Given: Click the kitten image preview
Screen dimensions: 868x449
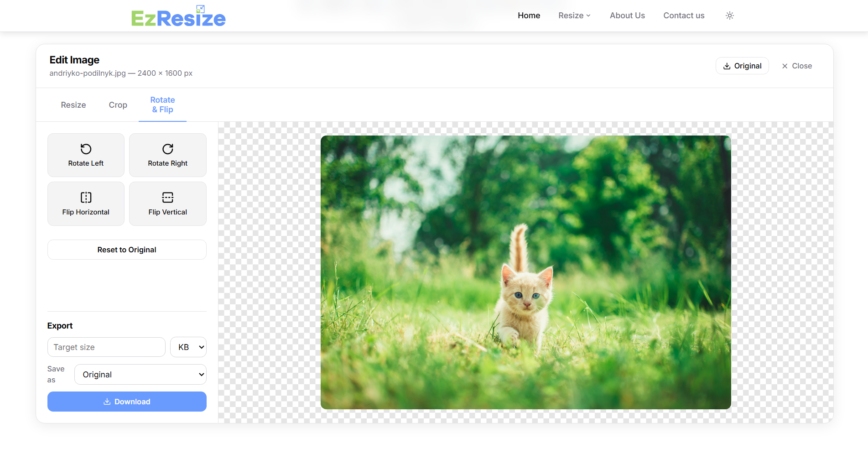Looking at the screenshot, I should [x=525, y=272].
